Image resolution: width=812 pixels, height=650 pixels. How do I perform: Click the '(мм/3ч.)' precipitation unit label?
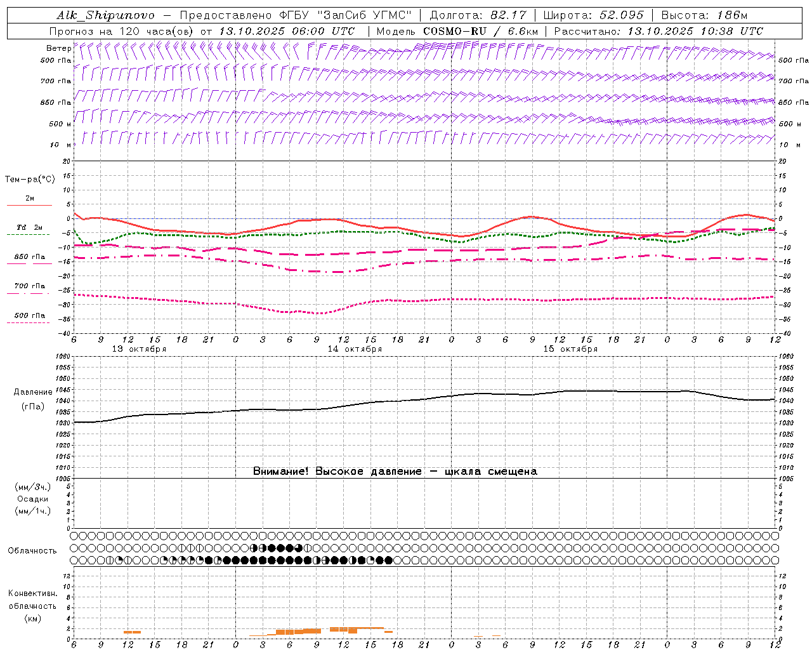click(33, 487)
